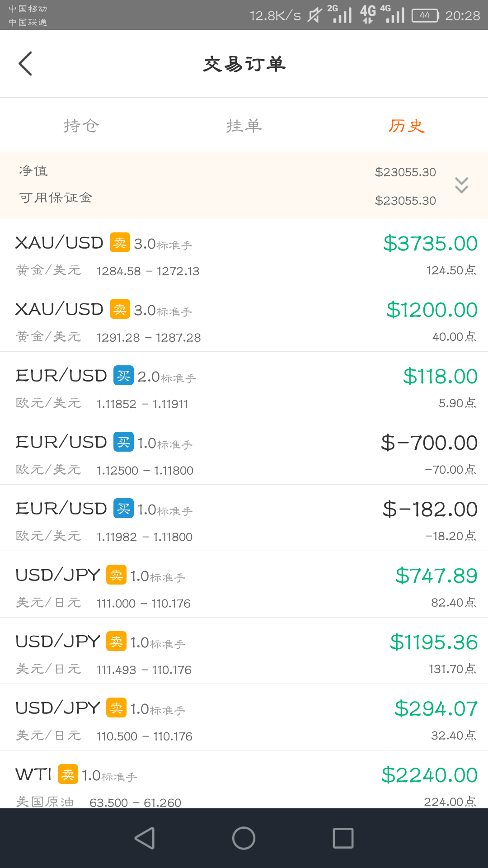Expand account details with double chevron
The image size is (488, 868).
[x=461, y=185]
